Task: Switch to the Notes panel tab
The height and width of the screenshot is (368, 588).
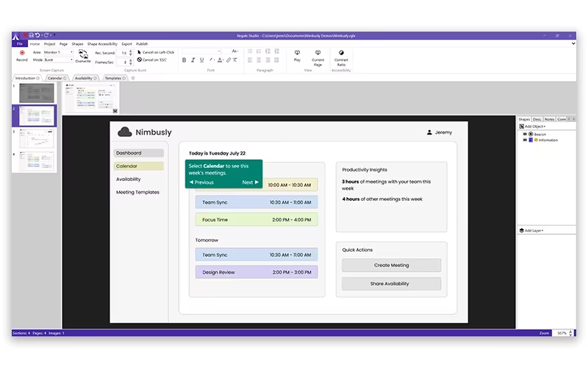Action: pyautogui.click(x=549, y=119)
